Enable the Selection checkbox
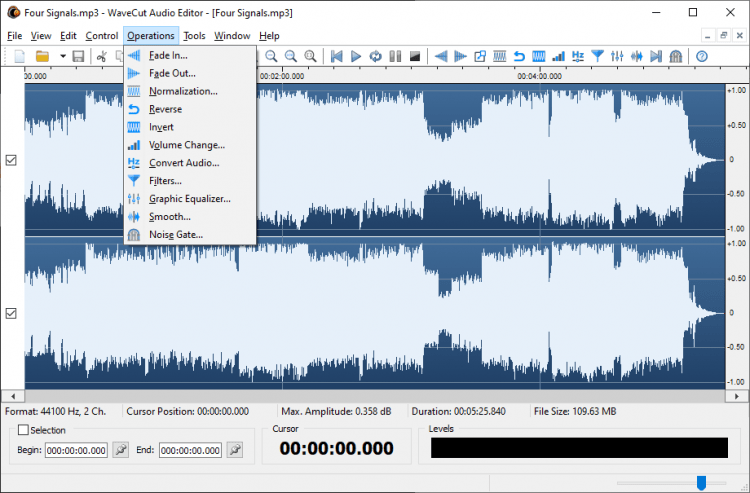 click(24, 430)
